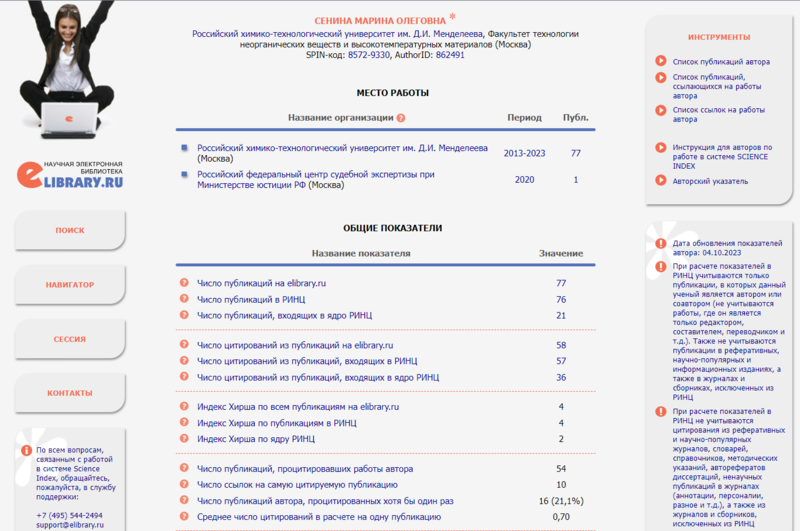This screenshot has height=531, width=800.
Task: Click help icon for ссылок на самую цитируемую публикацию
Action: coord(184,484)
